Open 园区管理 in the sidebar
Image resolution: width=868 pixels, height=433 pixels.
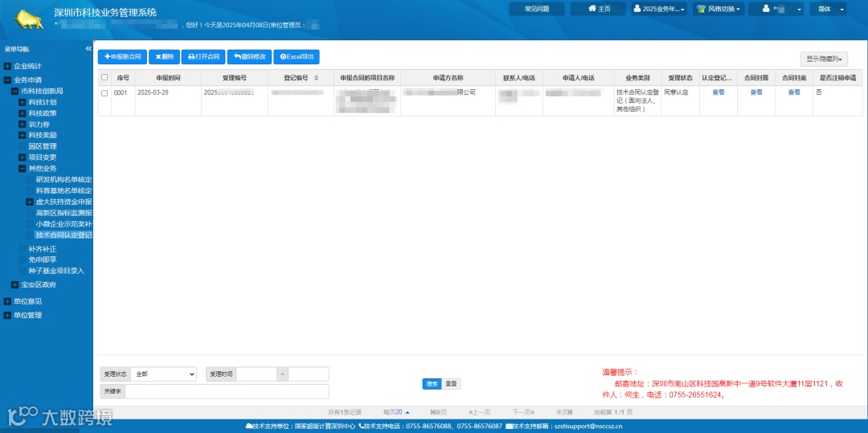pyautogui.click(x=42, y=146)
